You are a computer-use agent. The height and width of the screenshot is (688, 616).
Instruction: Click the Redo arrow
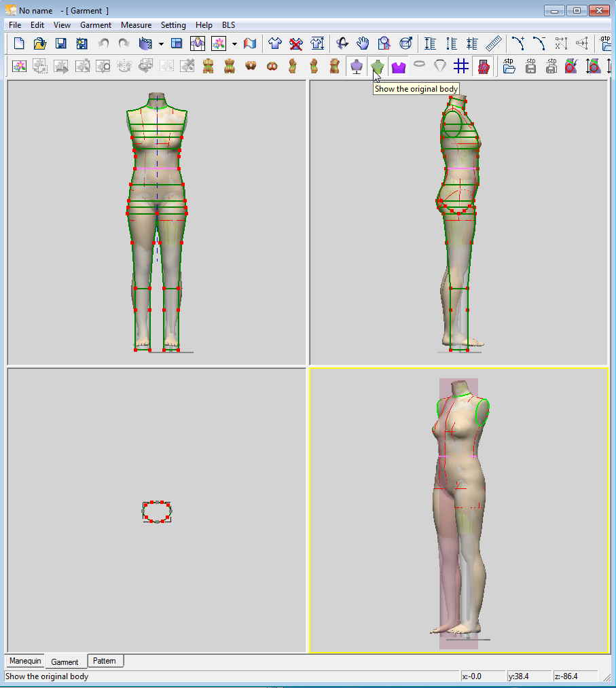tap(124, 43)
